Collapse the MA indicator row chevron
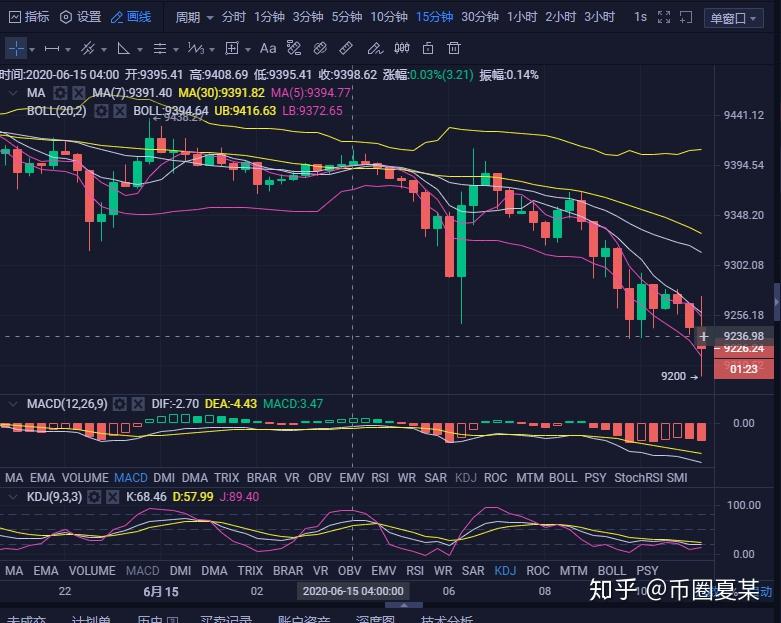 pos(13,93)
